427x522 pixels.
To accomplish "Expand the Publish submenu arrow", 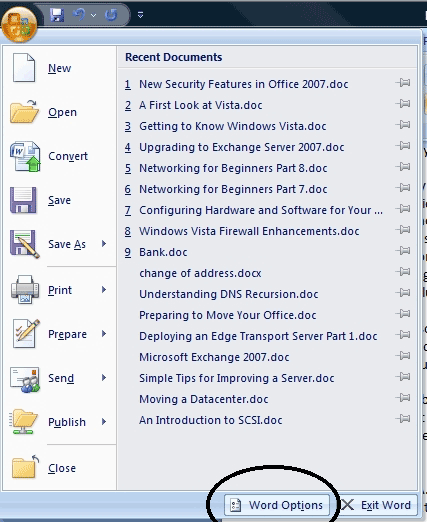I will tap(104, 422).
